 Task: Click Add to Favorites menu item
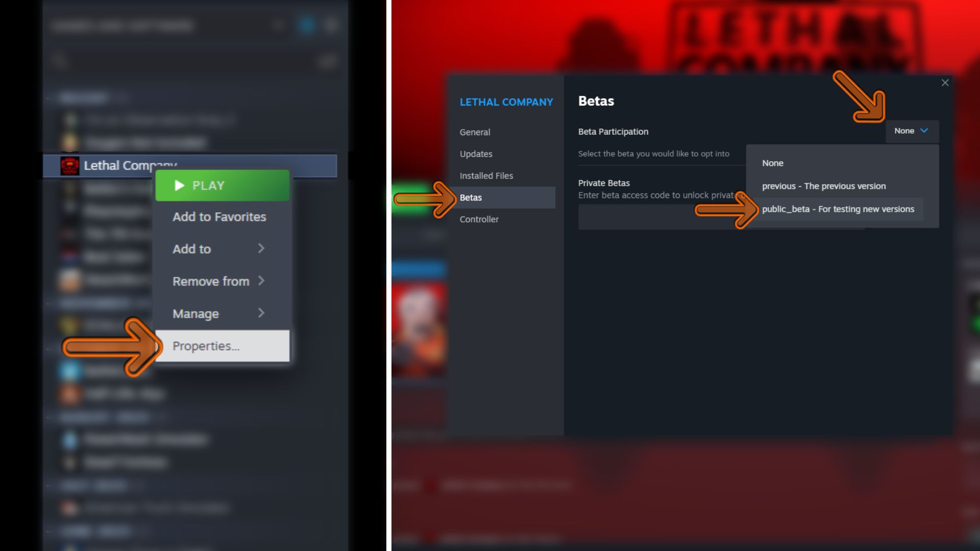[x=219, y=217]
